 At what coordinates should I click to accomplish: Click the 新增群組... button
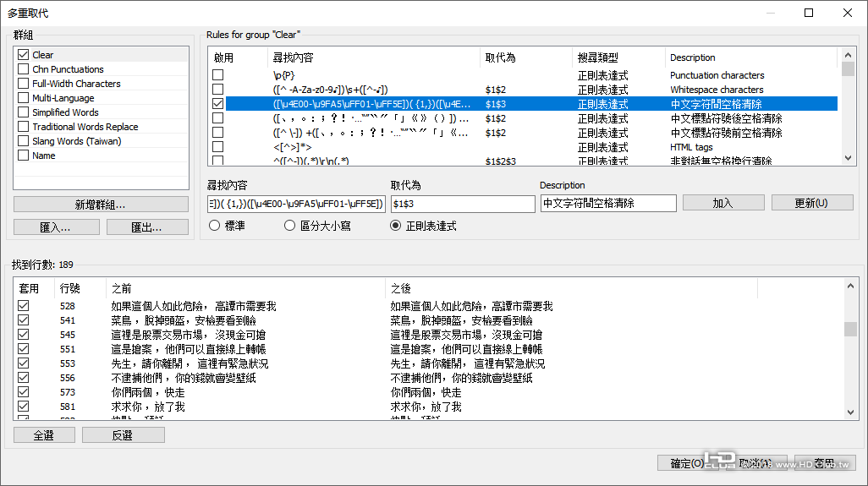click(101, 205)
